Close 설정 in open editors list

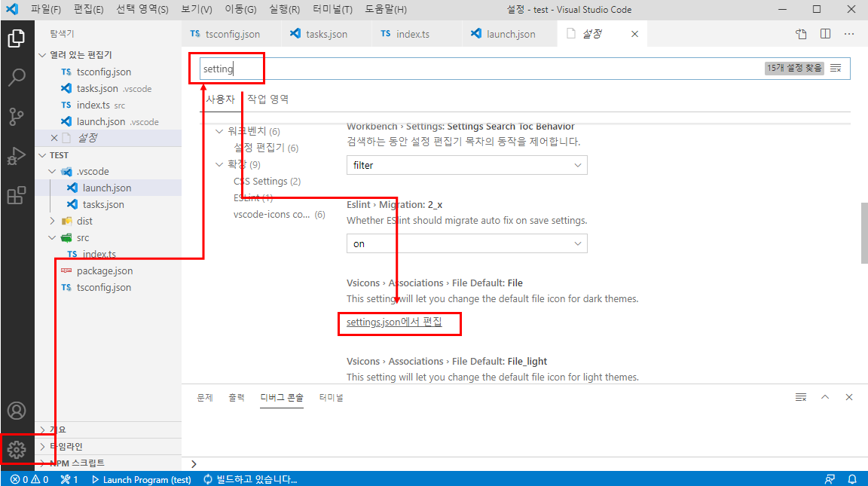tap(54, 138)
